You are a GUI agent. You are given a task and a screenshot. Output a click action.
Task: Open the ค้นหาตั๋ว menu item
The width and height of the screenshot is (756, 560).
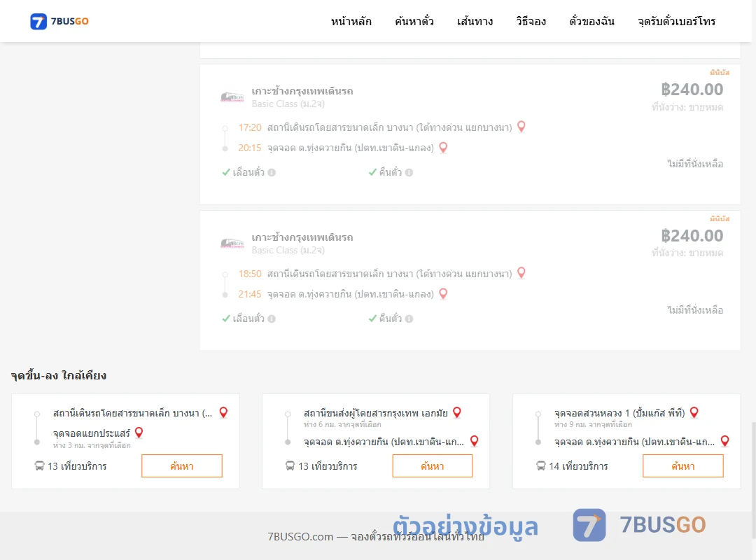tap(414, 21)
